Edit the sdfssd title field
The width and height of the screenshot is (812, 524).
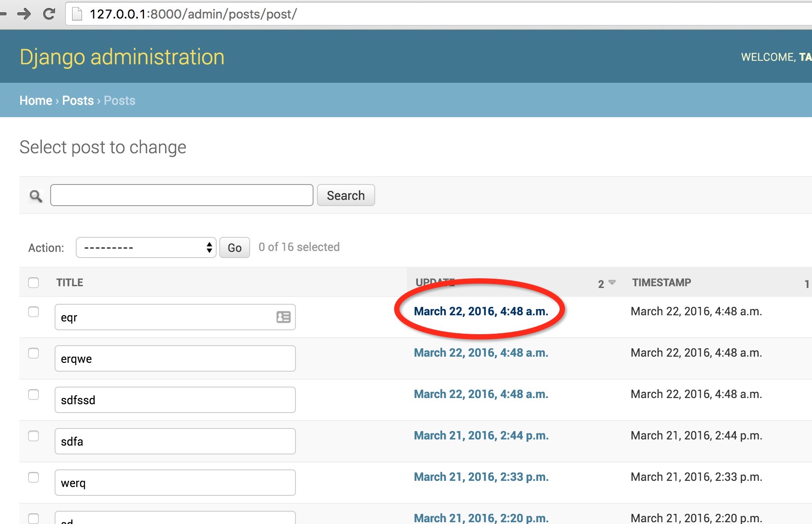click(175, 400)
